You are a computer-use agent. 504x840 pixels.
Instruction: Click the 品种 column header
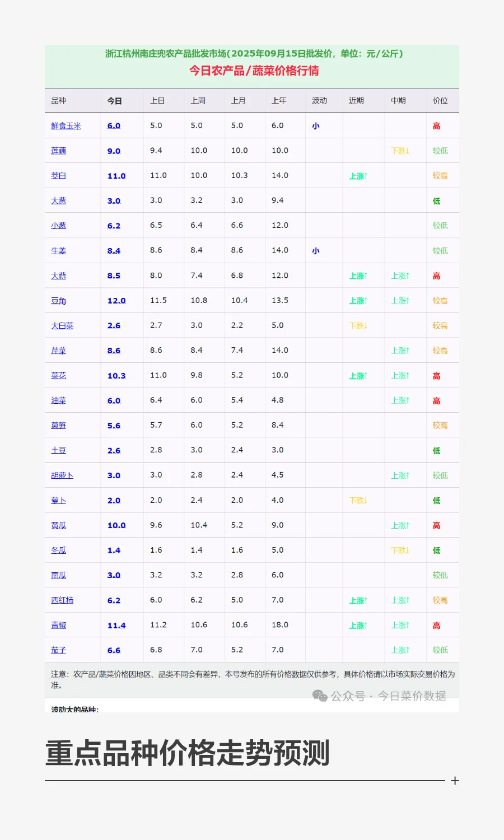59,101
